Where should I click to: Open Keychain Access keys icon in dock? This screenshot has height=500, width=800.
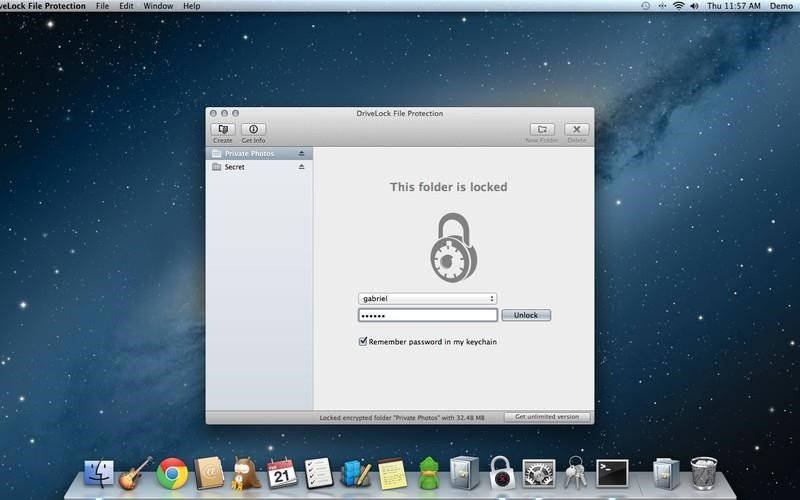coord(575,473)
